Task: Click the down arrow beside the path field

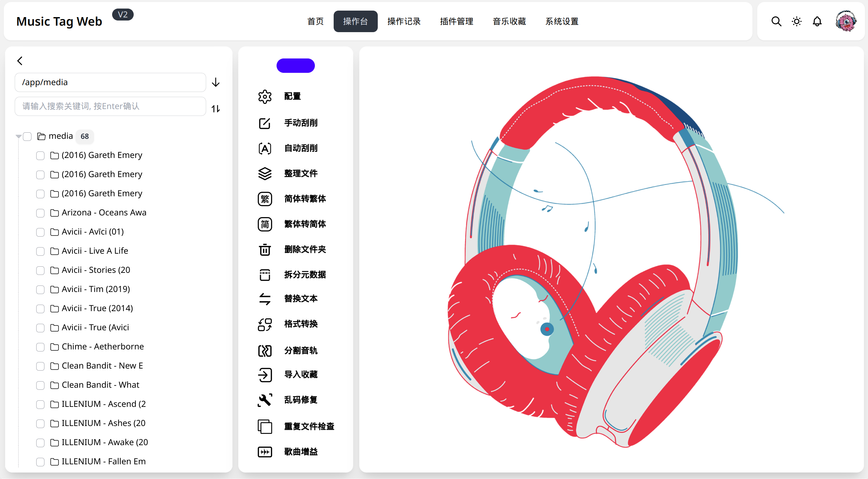Action: (x=216, y=82)
